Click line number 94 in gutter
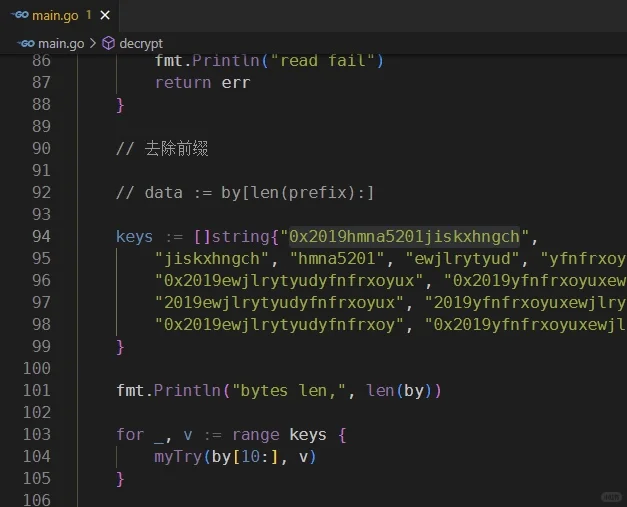The height and width of the screenshot is (507, 627). pos(41,236)
